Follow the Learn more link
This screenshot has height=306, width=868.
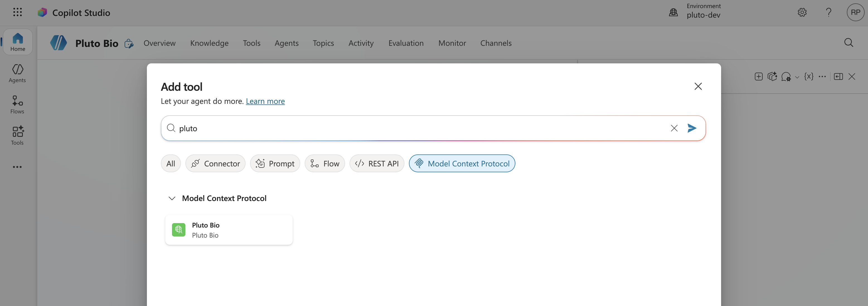coord(265,101)
